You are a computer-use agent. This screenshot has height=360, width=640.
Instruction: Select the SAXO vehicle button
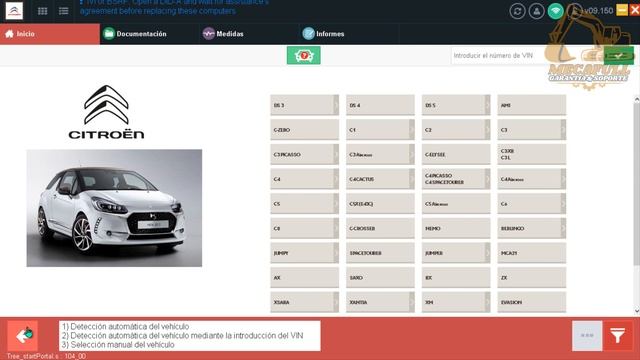[x=380, y=278]
